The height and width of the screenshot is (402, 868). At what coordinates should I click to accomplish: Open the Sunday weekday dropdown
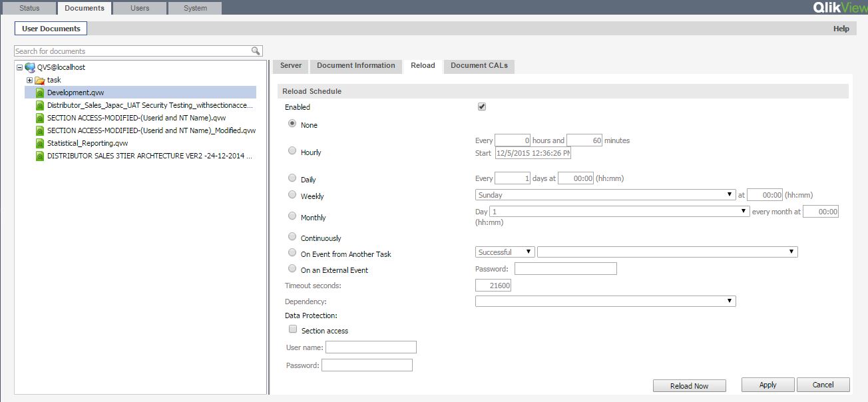pyautogui.click(x=605, y=195)
